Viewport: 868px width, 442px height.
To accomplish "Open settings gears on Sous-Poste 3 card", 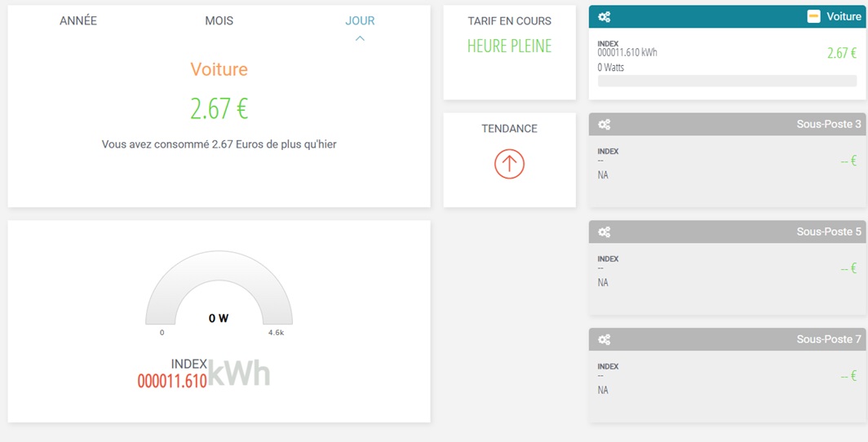I will click(604, 125).
